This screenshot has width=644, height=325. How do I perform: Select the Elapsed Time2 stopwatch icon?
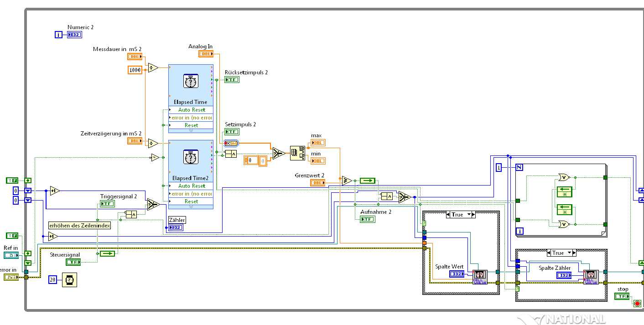click(191, 157)
